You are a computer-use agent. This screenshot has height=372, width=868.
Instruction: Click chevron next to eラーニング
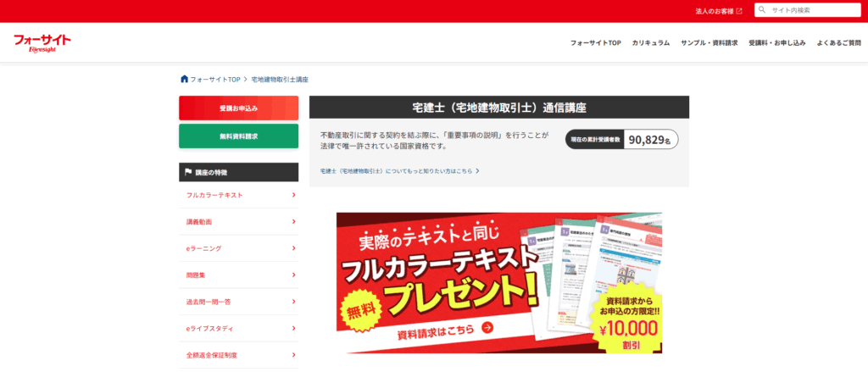(x=293, y=248)
